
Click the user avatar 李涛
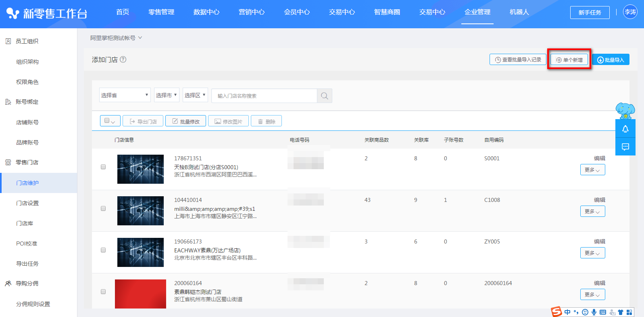point(630,12)
